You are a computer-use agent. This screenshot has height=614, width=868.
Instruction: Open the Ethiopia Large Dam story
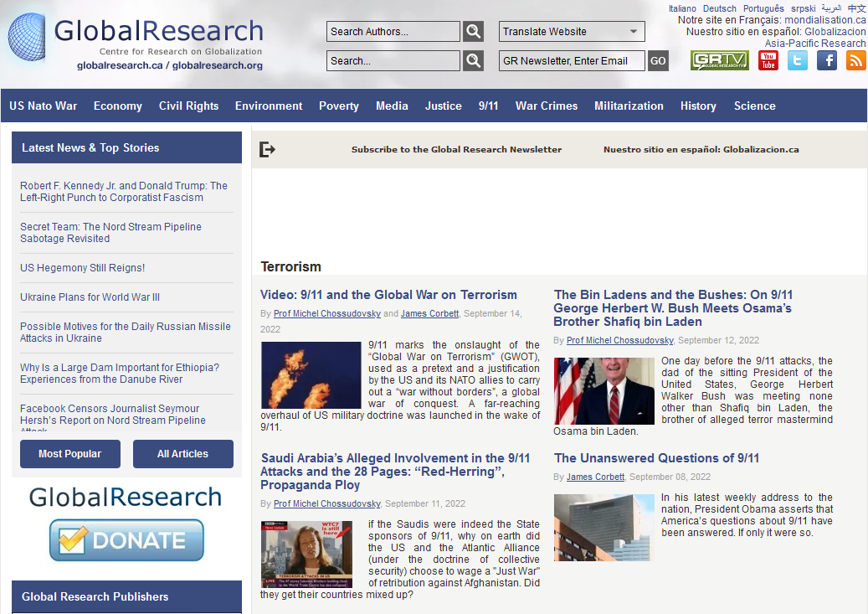click(x=120, y=374)
